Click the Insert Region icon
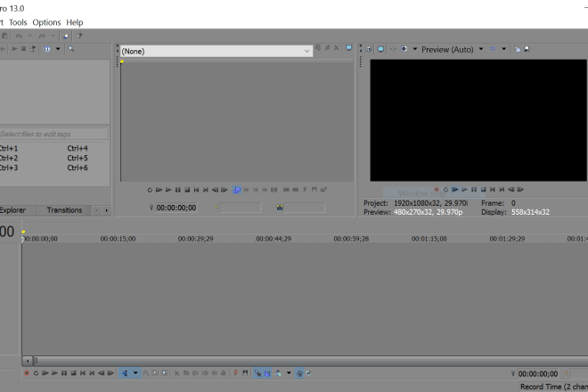Image resolution: width=588 pixels, height=392 pixels. (245, 373)
